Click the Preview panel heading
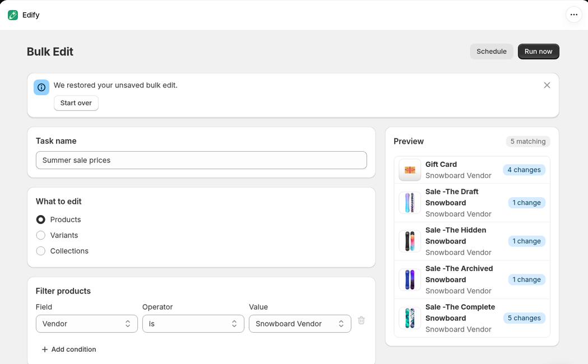Screen dimensions: 588x364 [x=409, y=141]
